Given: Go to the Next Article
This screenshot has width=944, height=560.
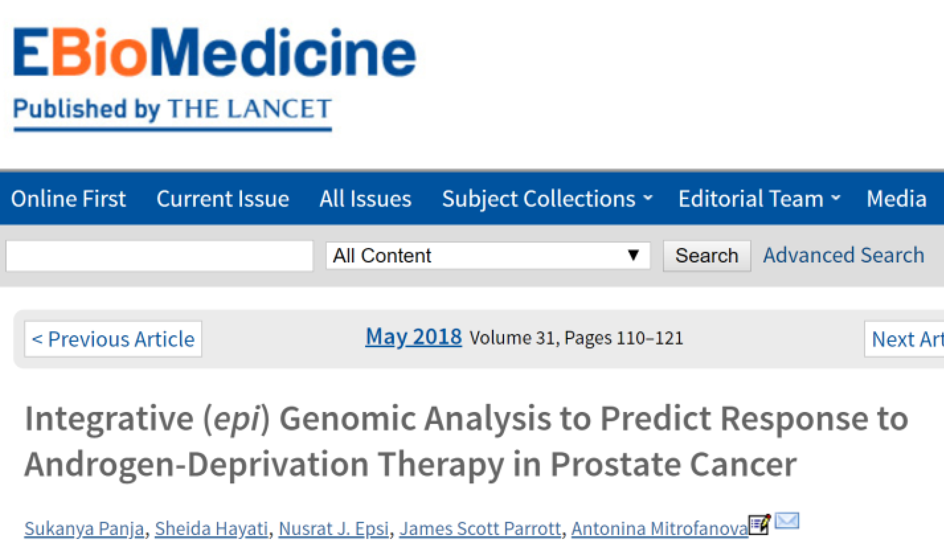Looking at the screenshot, I should click(x=906, y=339).
